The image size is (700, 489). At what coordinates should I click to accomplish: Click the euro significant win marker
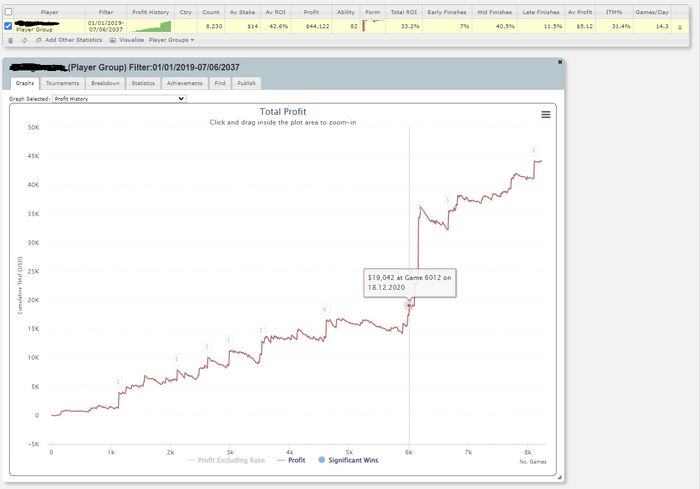pos(325,309)
